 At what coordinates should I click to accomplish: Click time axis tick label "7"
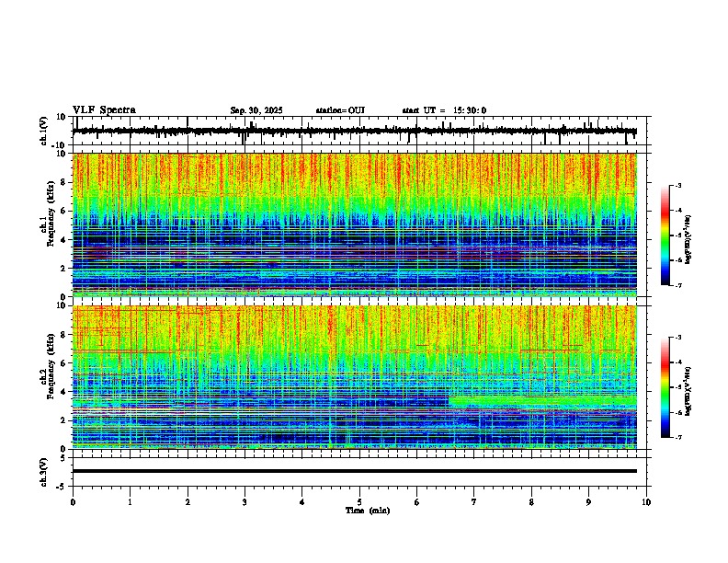(474, 502)
